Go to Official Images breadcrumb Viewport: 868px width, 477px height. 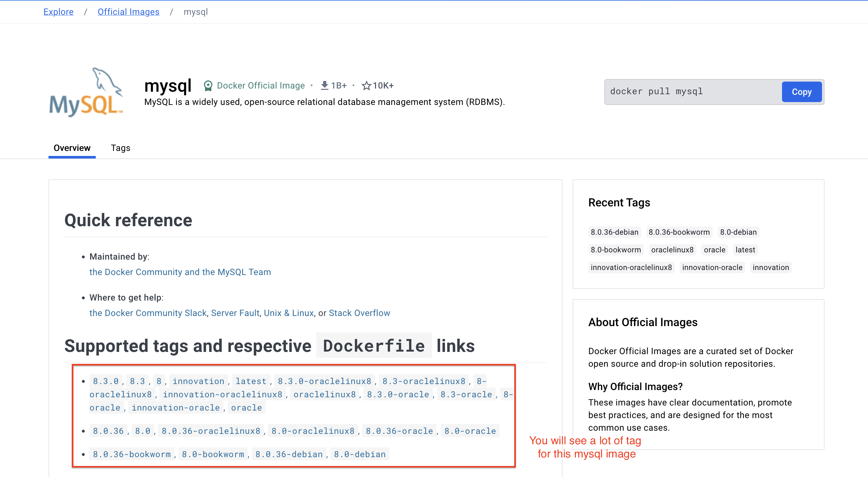click(128, 12)
